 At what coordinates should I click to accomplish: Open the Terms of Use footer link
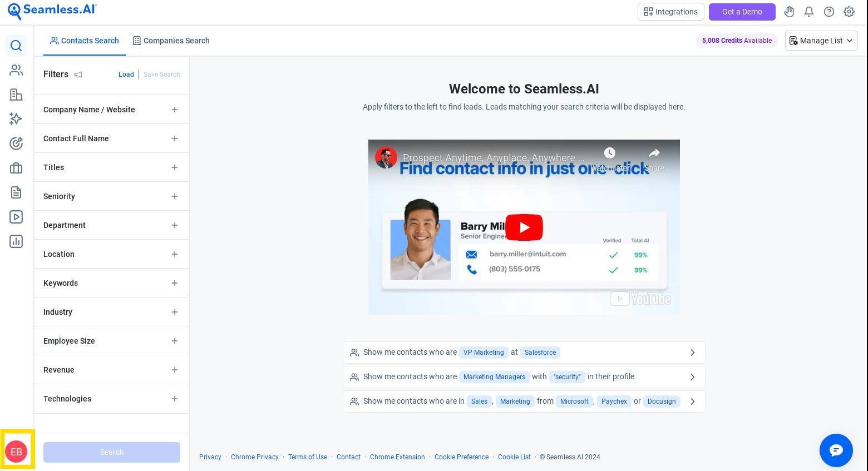point(308,457)
